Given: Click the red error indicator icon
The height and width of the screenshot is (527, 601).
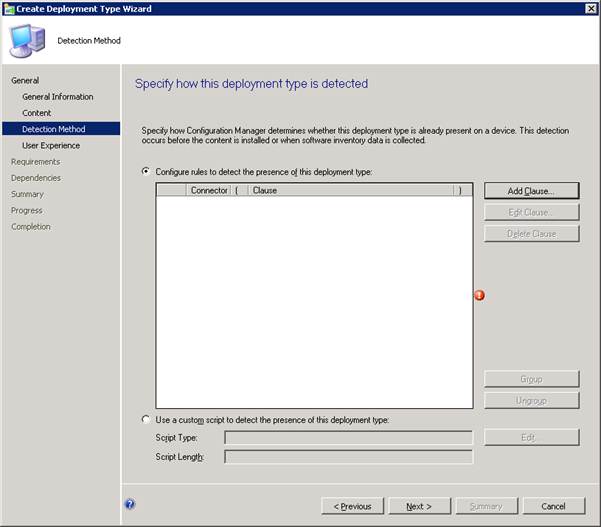Looking at the screenshot, I should point(479,295).
